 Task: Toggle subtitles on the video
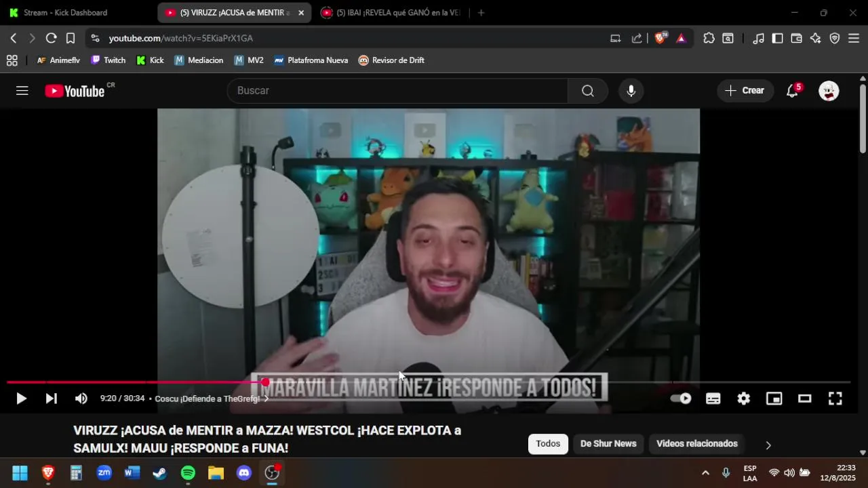coord(713,399)
